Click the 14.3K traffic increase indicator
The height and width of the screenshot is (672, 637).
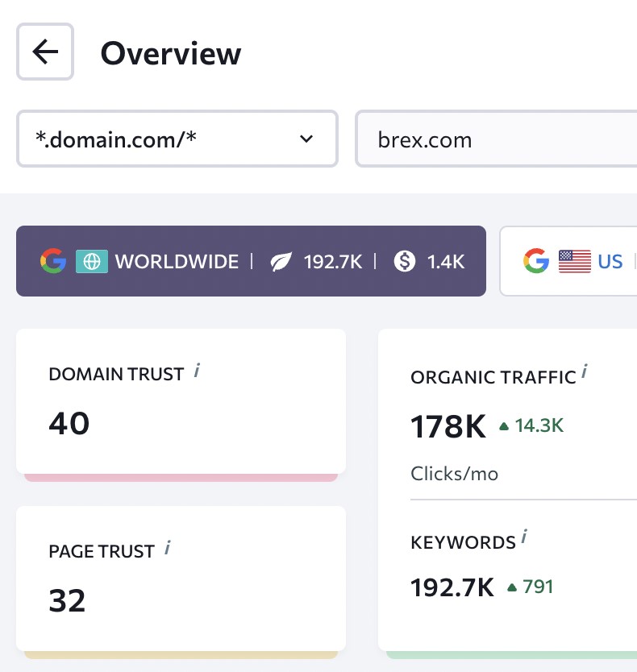coord(531,425)
